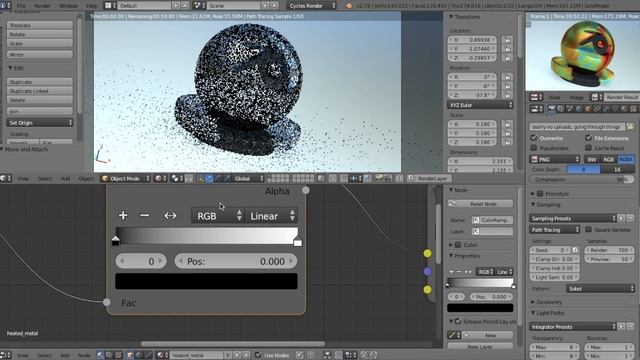The height and width of the screenshot is (360, 640).
Task: Click the Compression slider
Action: point(582,179)
